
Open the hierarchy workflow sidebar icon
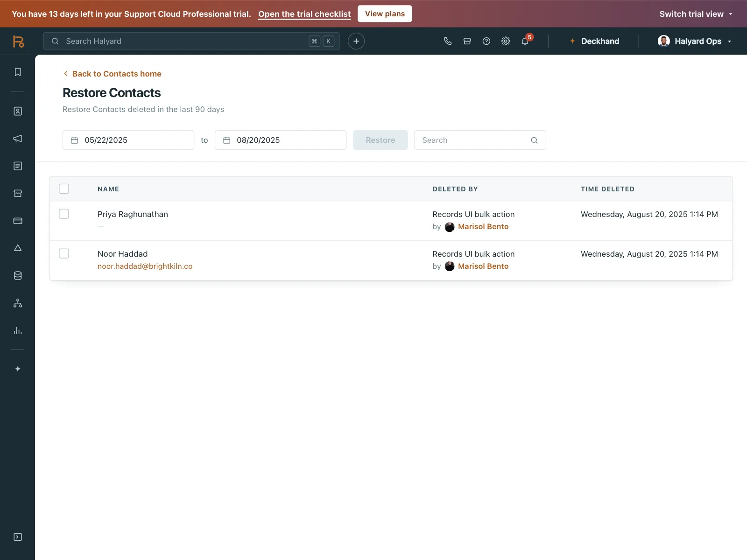pos(18,303)
